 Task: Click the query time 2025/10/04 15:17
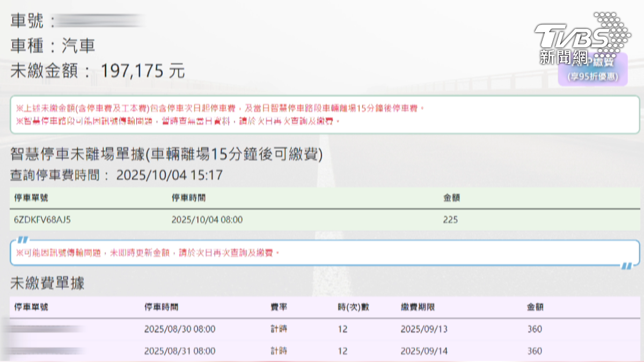[x=169, y=175]
